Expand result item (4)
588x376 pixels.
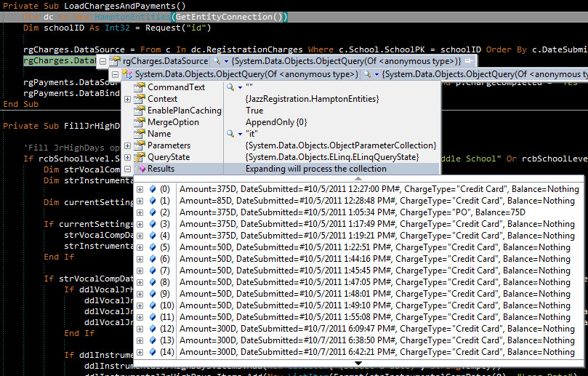click(140, 236)
